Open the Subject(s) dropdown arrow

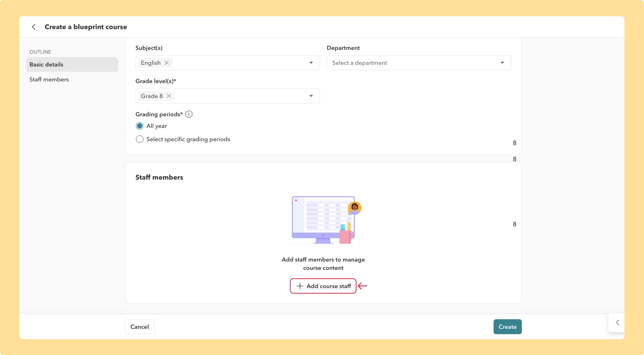pos(311,63)
